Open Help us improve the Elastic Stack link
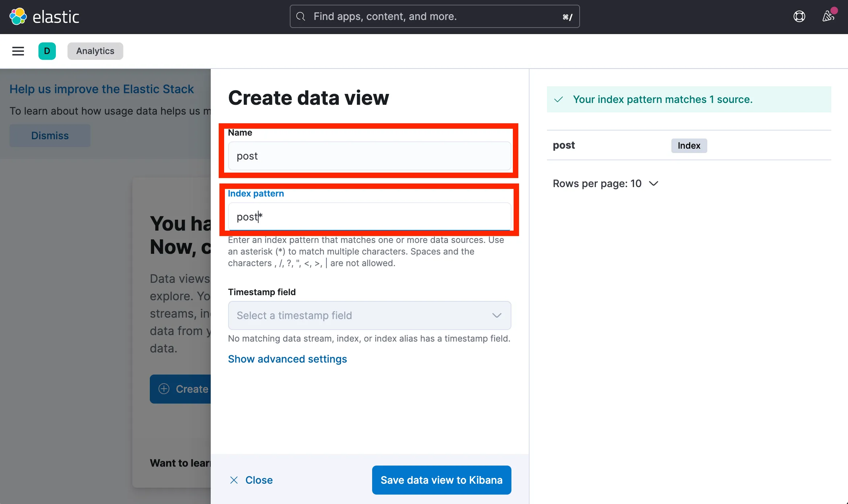This screenshot has width=848, height=504. [102, 89]
